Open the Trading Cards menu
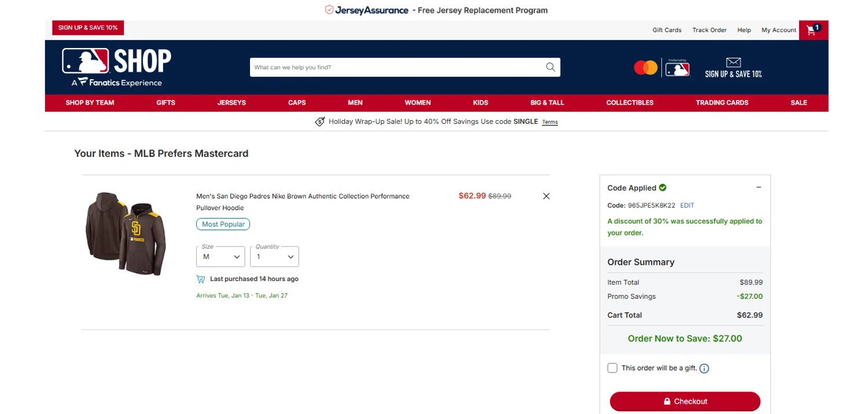Viewport: 868px width, 414px height. [x=722, y=103]
